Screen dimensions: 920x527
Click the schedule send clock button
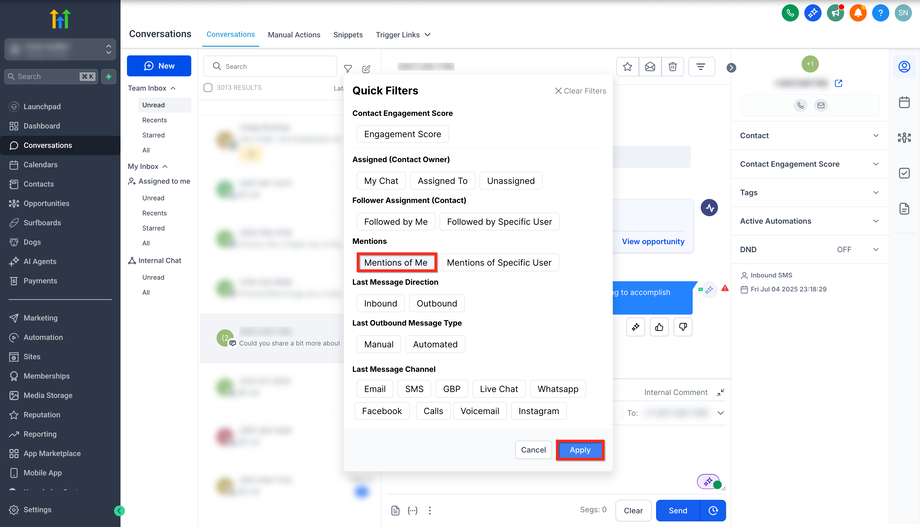(713, 511)
